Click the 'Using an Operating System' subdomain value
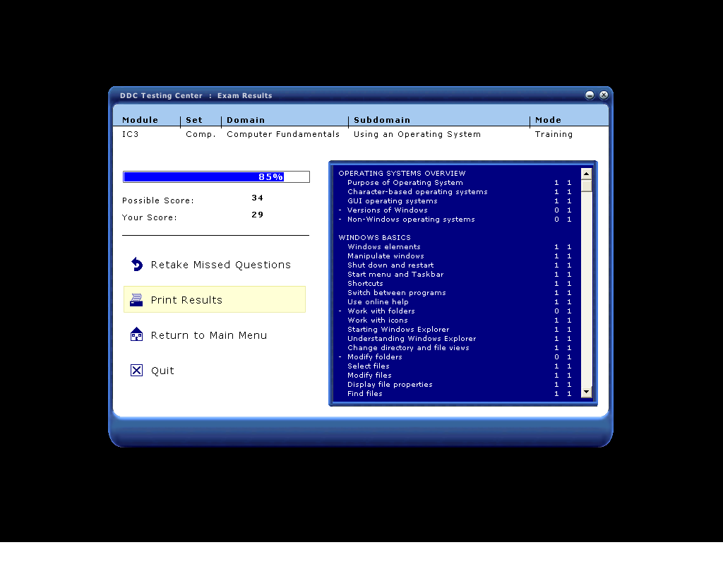 417,134
